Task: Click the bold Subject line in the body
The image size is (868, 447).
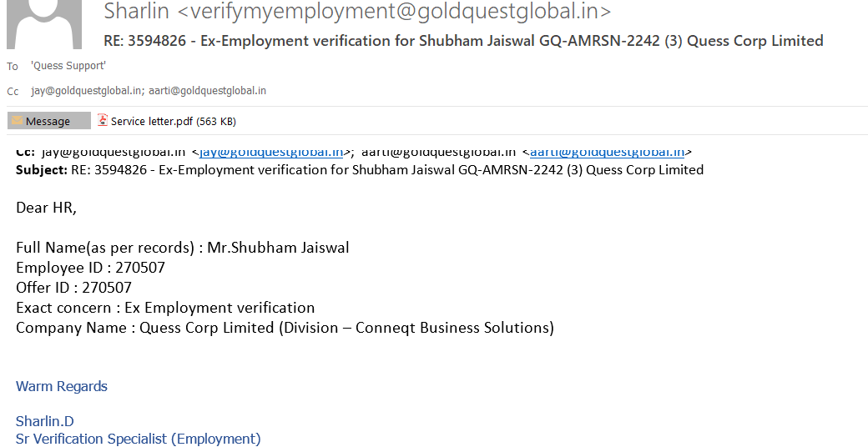Action: 359,170
